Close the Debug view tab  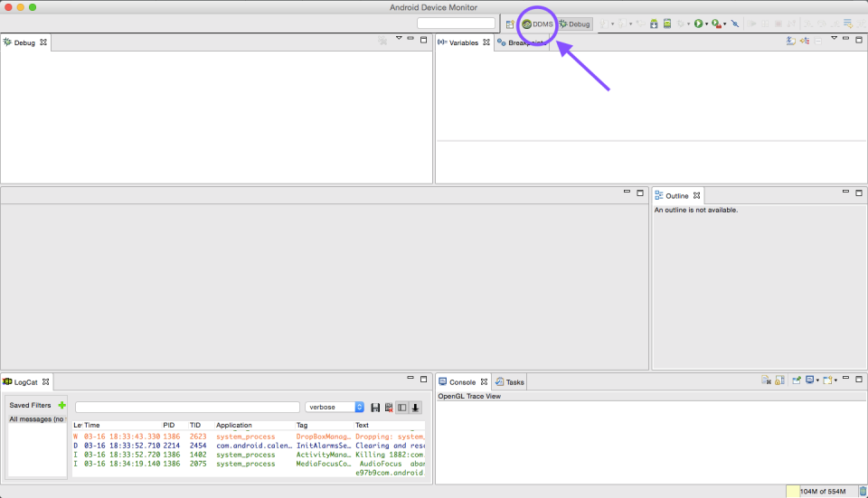coord(43,42)
